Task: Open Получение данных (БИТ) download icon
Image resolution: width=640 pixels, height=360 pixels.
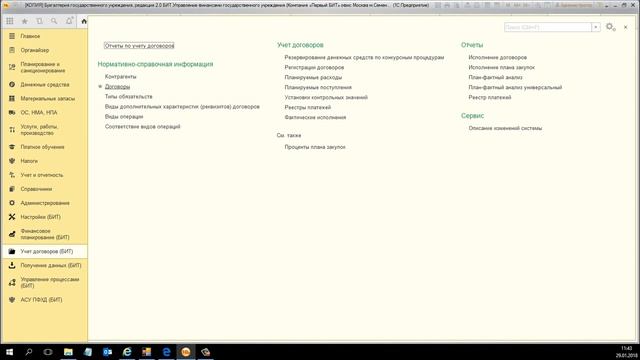Action: (x=12, y=265)
